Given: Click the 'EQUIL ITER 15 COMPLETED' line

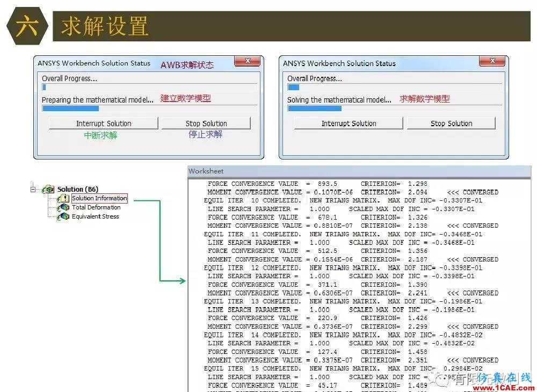Looking at the screenshot, I should point(343,369).
